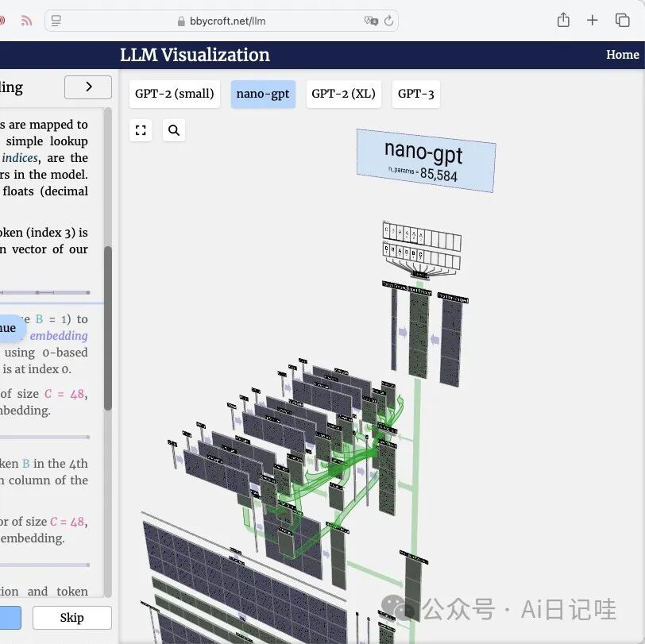Click the nano-gpt label sign in 3D view
Screen dimensions: 645x644
click(426, 160)
